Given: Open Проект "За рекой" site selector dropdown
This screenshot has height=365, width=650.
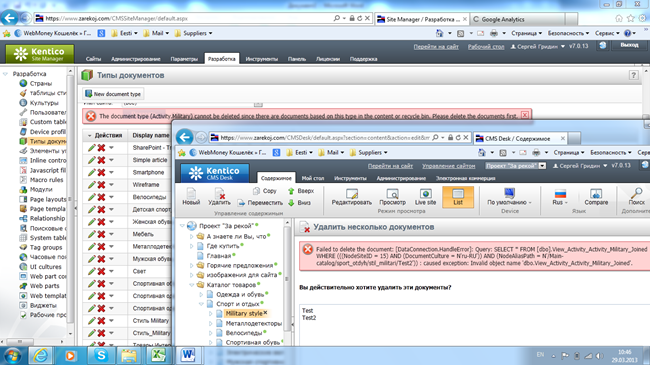Looking at the screenshot, I should click(x=516, y=165).
